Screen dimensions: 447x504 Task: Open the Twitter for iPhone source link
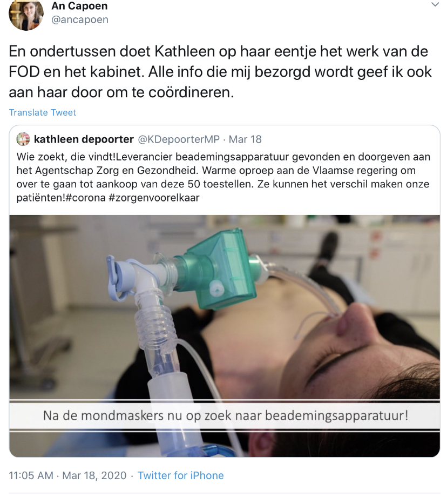[180, 475]
